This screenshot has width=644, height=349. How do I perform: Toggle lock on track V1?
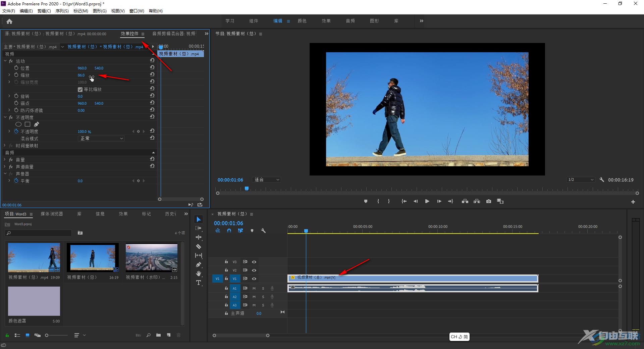click(226, 279)
